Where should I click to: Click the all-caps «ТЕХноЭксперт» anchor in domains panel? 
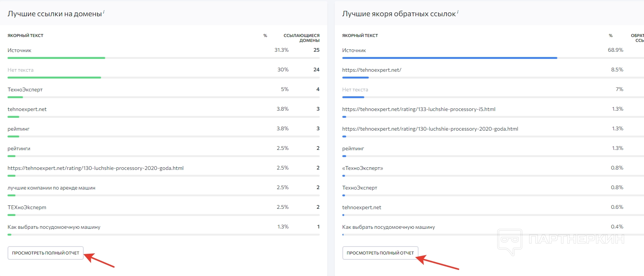[27, 207]
